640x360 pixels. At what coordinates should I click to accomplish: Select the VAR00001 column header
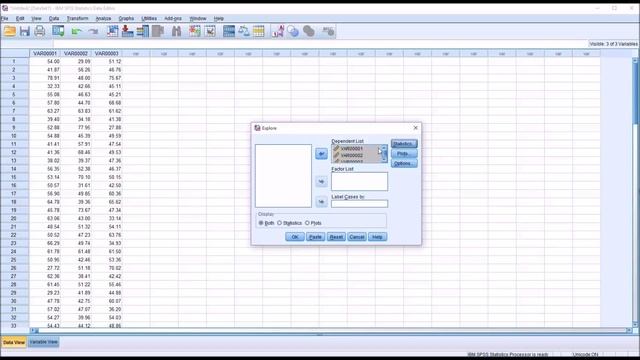45,53
